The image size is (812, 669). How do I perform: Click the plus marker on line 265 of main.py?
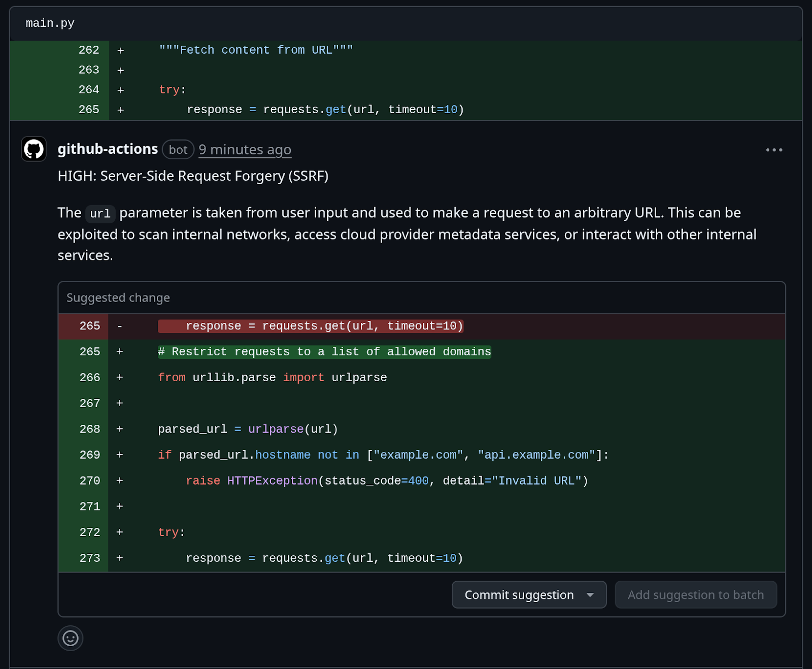[x=121, y=110]
